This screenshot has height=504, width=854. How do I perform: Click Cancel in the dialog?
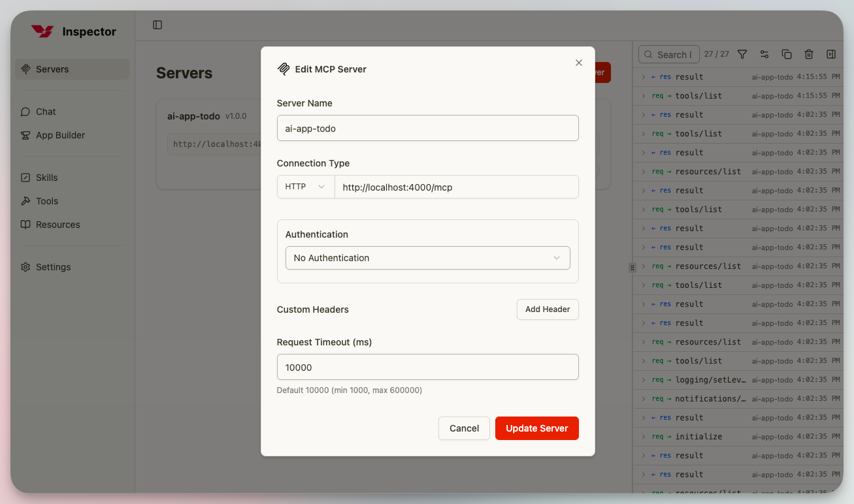[464, 428]
